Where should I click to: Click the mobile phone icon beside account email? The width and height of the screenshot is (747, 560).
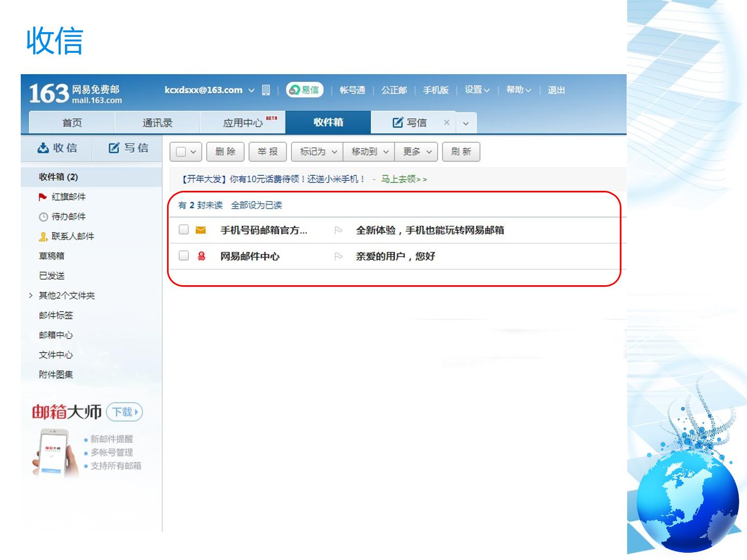266,90
